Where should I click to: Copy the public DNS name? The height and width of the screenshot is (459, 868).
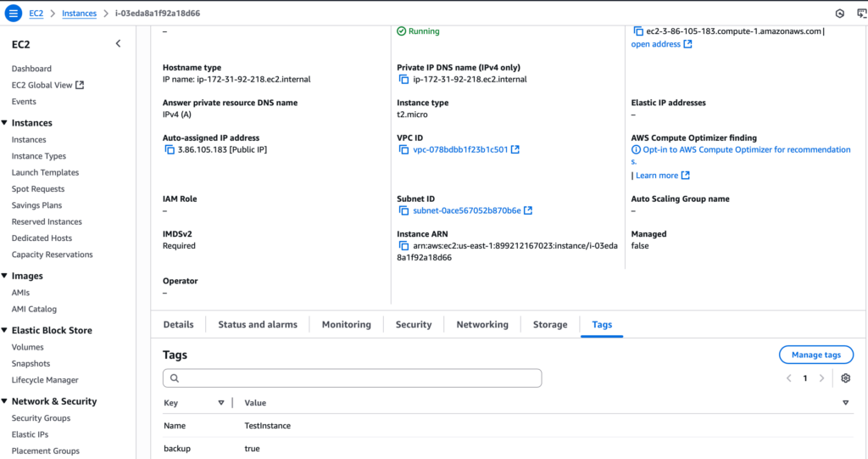(638, 31)
